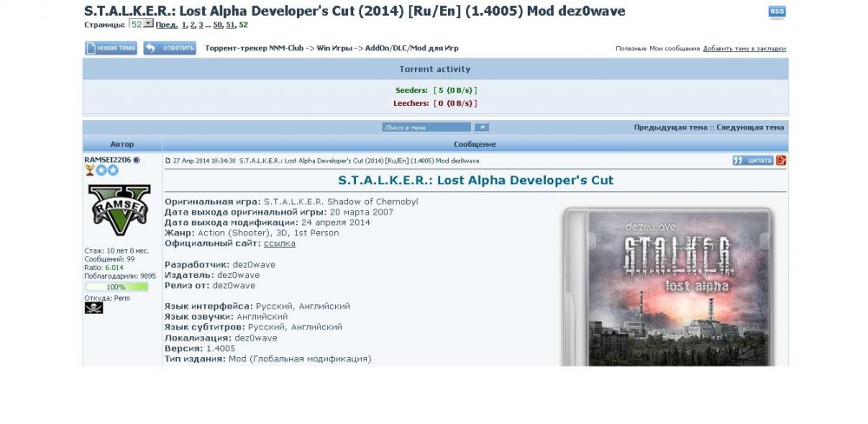
Task: Open Мои сообщения link
Action: click(x=674, y=49)
